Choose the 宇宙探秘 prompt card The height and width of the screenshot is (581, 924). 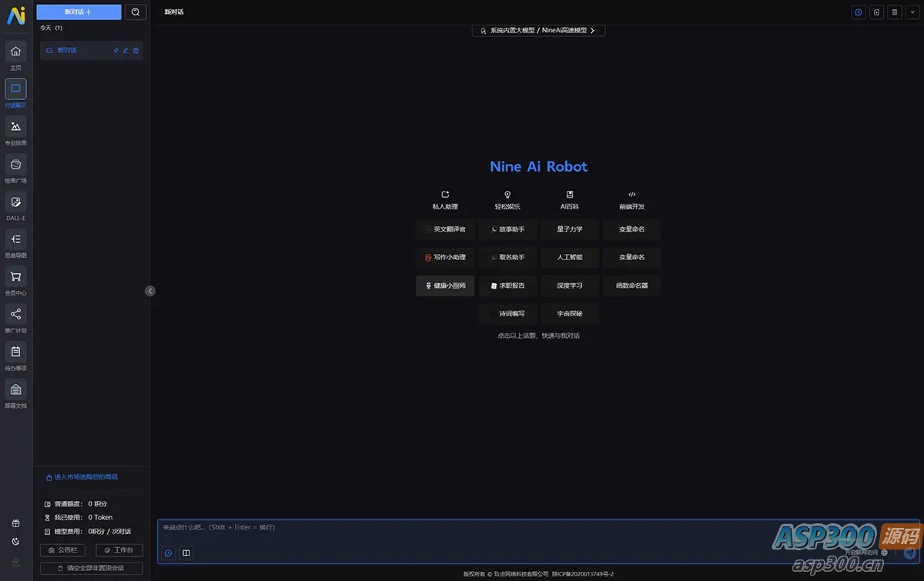[570, 313]
